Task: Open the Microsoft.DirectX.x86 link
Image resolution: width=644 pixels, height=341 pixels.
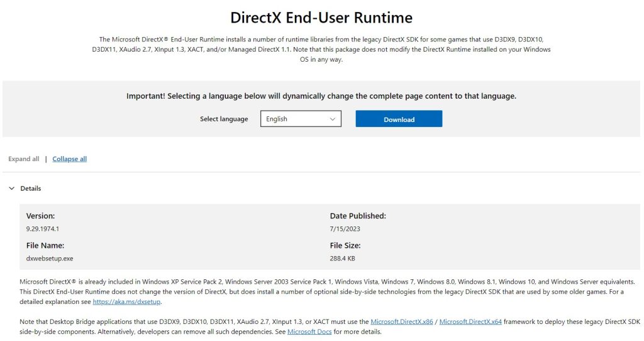Action: pyautogui.click(x=402, y=321)
